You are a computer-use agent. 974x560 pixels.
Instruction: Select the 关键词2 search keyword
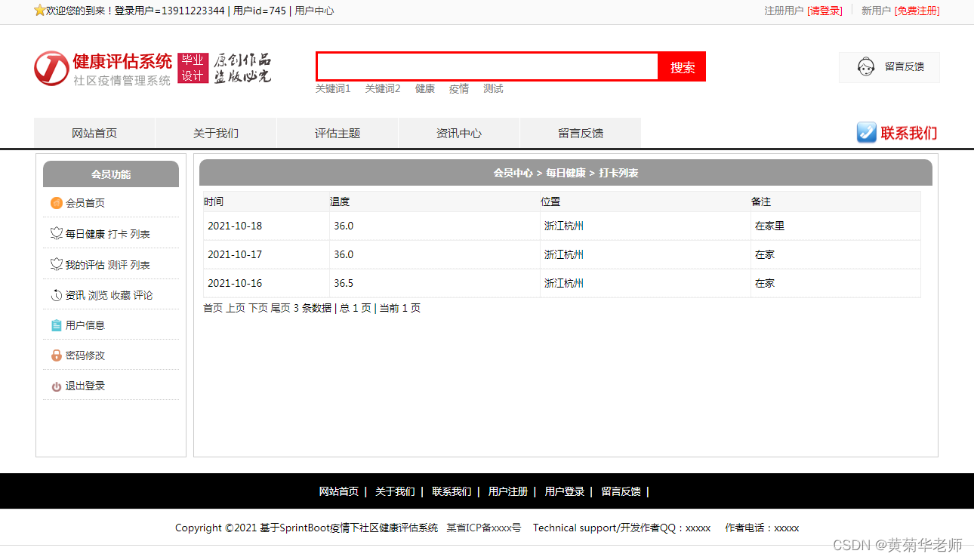pyautogui.click(x=383, y=89)
